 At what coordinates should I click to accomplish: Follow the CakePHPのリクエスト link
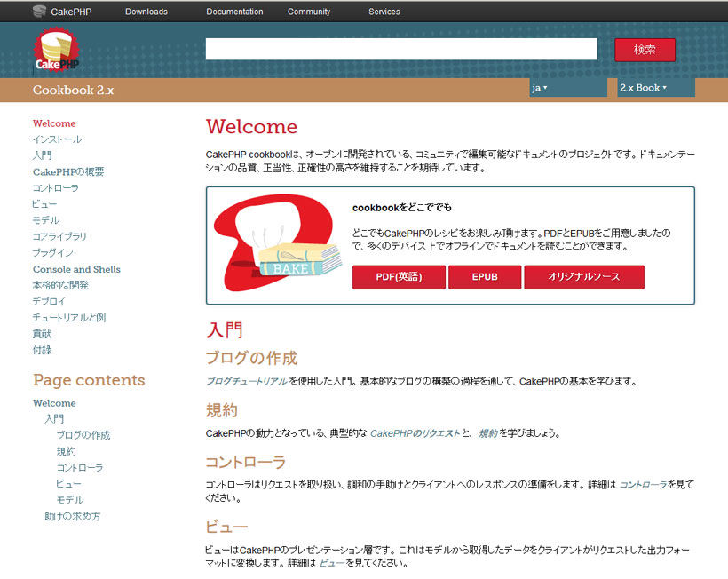pyautogui.click(x=415, y=433)
